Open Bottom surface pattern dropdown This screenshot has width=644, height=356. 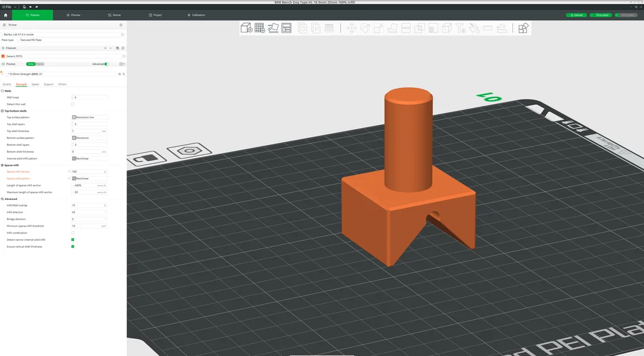(x=89, y=138)
